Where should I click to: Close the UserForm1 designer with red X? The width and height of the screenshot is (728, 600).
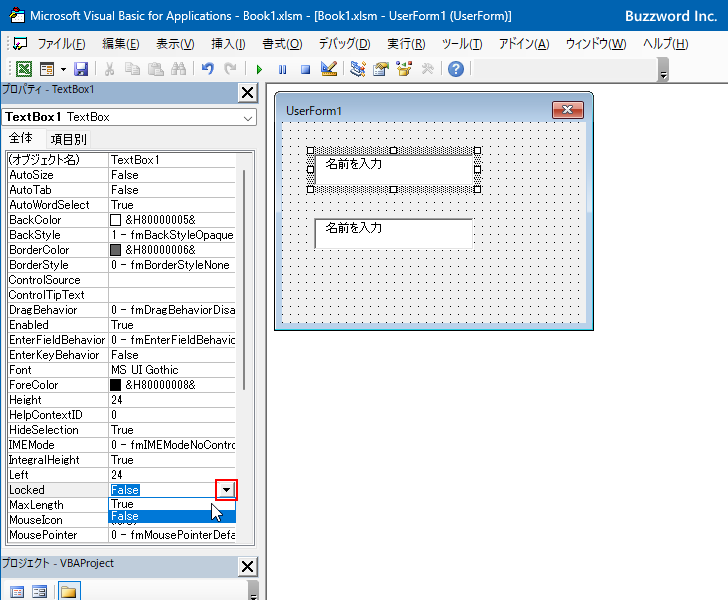(568, 110)
